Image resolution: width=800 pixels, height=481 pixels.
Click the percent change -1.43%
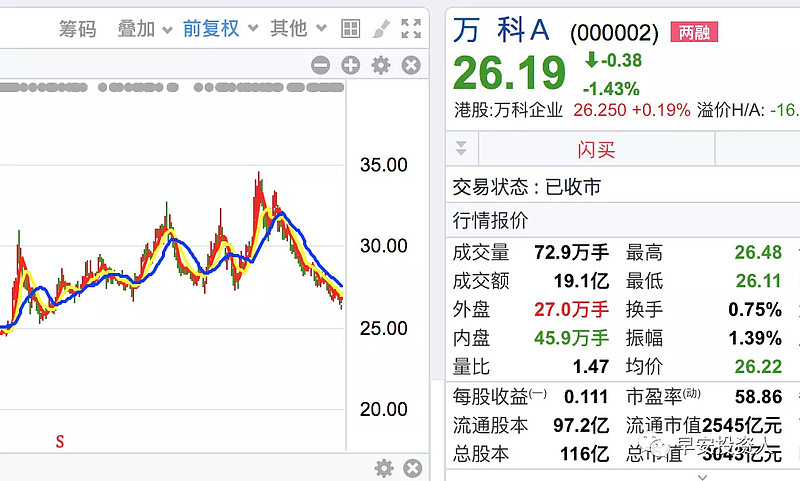[x=611, y=89]
